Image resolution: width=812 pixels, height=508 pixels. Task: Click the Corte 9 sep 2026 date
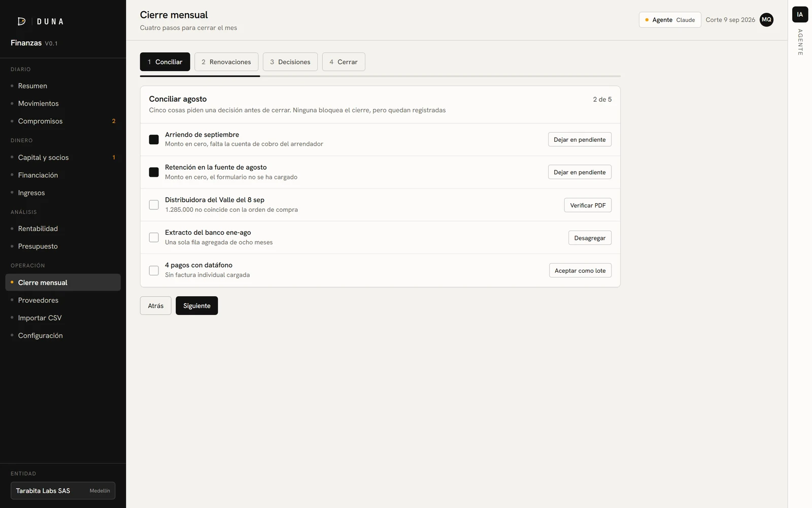click(730, 20)
